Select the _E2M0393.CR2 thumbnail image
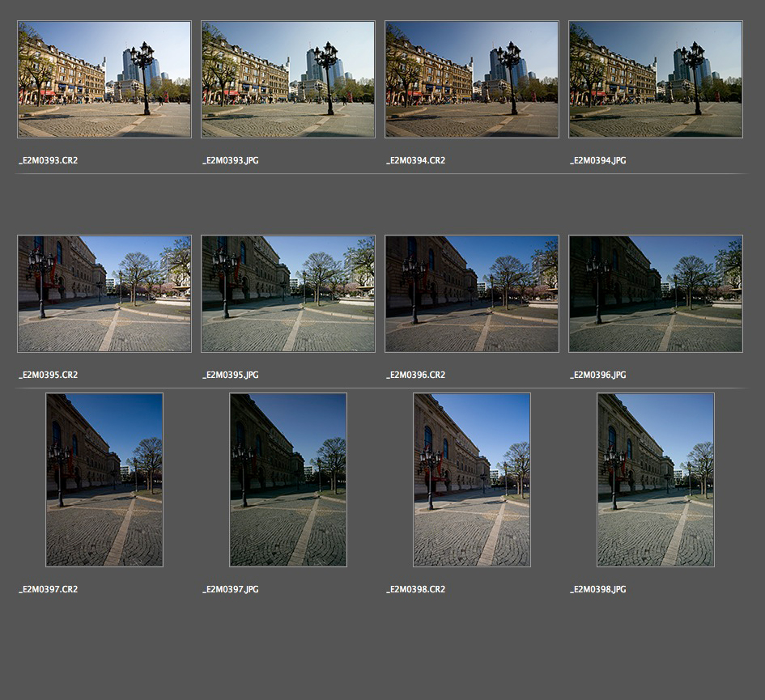765x700 pixels. point(104,79)
